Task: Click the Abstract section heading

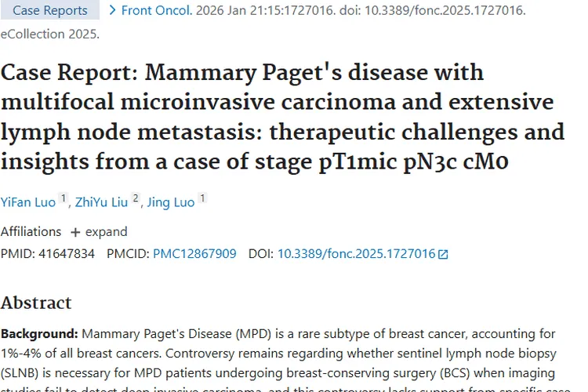Action: 36,303
